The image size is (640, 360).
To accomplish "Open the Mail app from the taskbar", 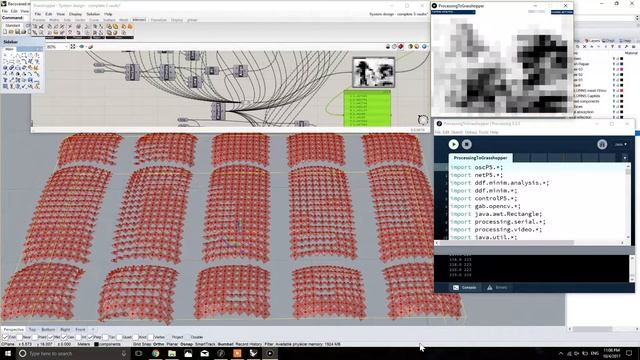I will coord(204,353).
